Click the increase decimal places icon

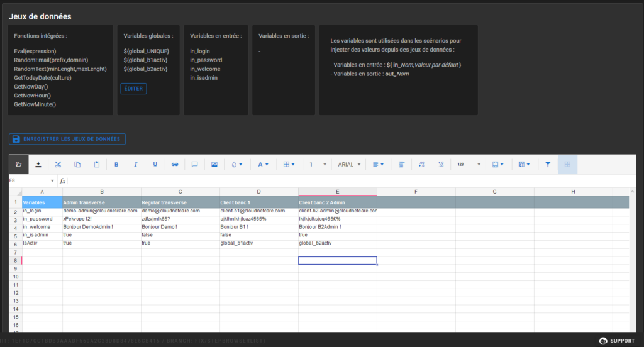441,164
